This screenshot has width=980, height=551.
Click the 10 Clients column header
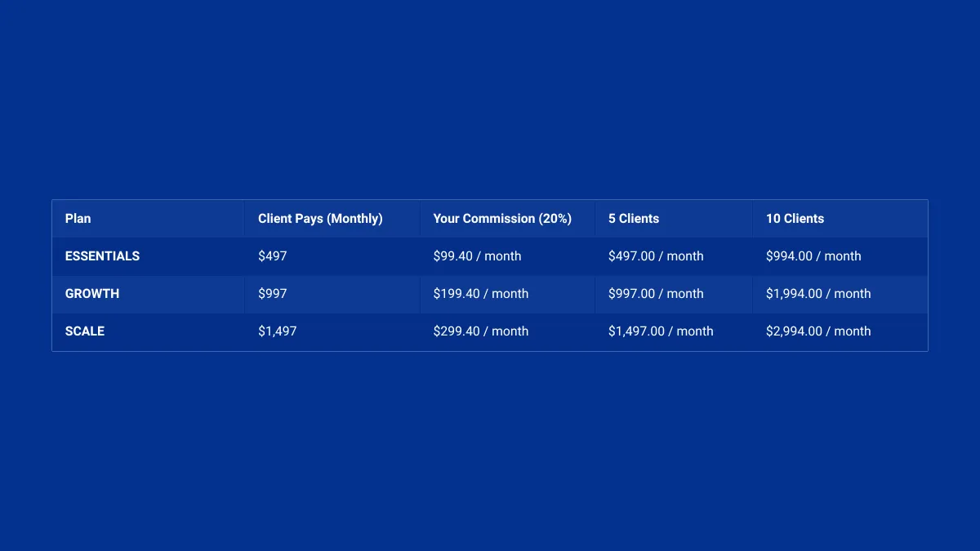840,219
